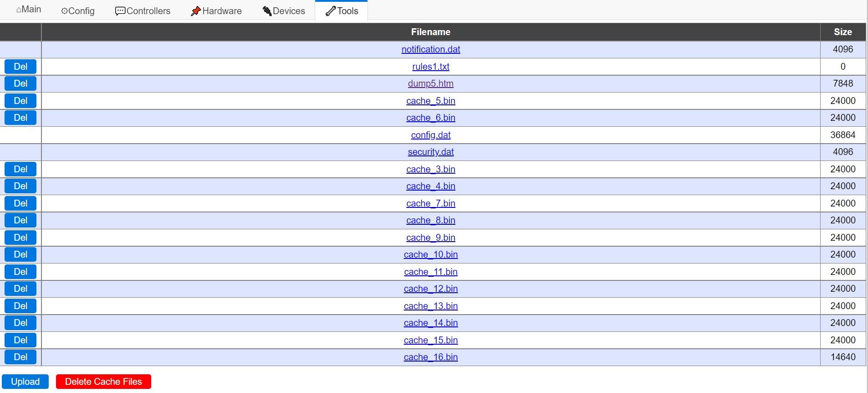Open config.dat file link
The width and height of the screenshot is (868, 393).
click(x=431, y=135)
